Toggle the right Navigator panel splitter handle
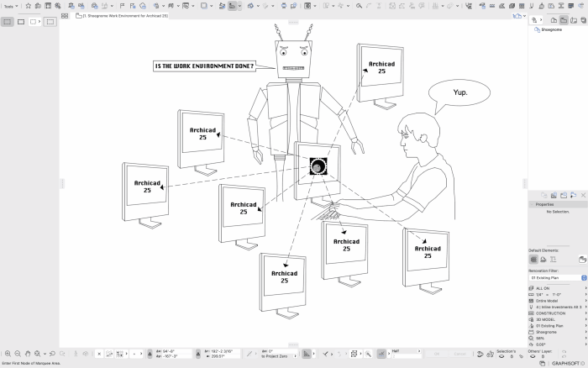This screenshot has height=368, width=588. [525, 183]
